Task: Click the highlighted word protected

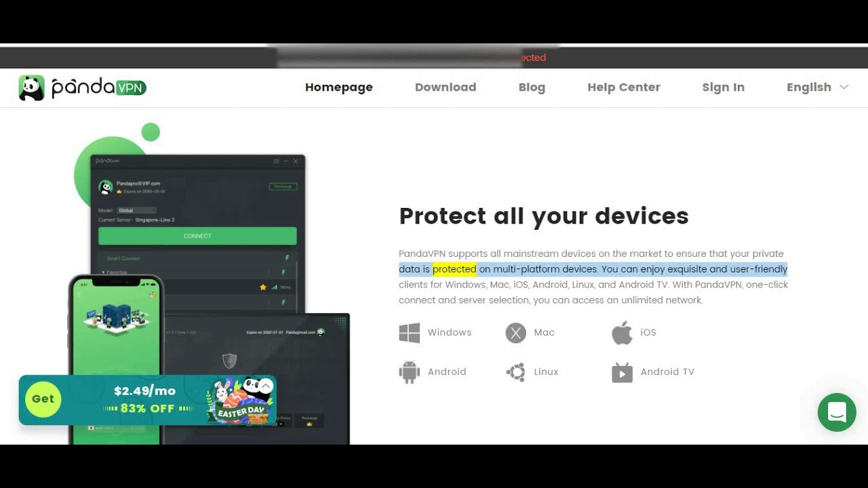Action: [x=454, y=269]
